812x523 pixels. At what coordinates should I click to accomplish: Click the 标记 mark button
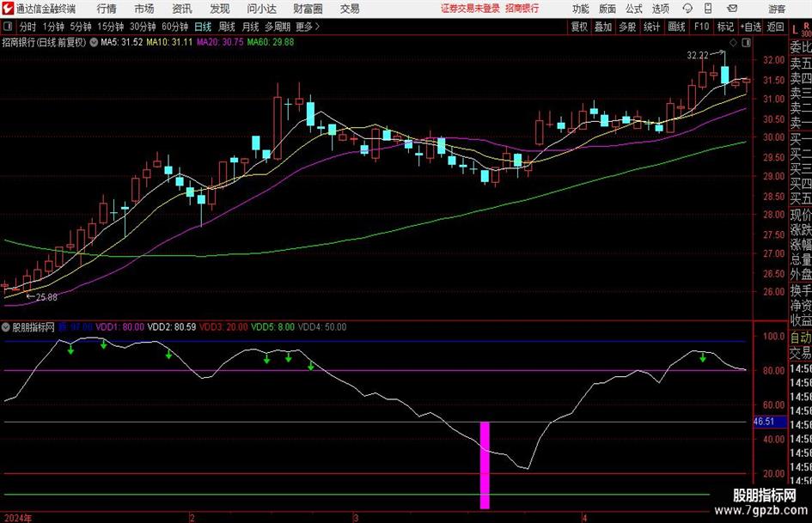[725, 27]
